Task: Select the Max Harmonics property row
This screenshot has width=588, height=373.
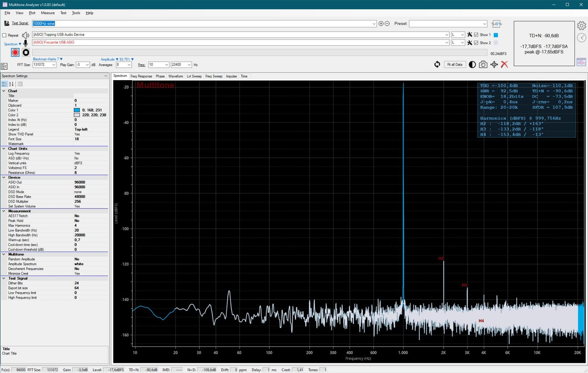Action: 54,225
